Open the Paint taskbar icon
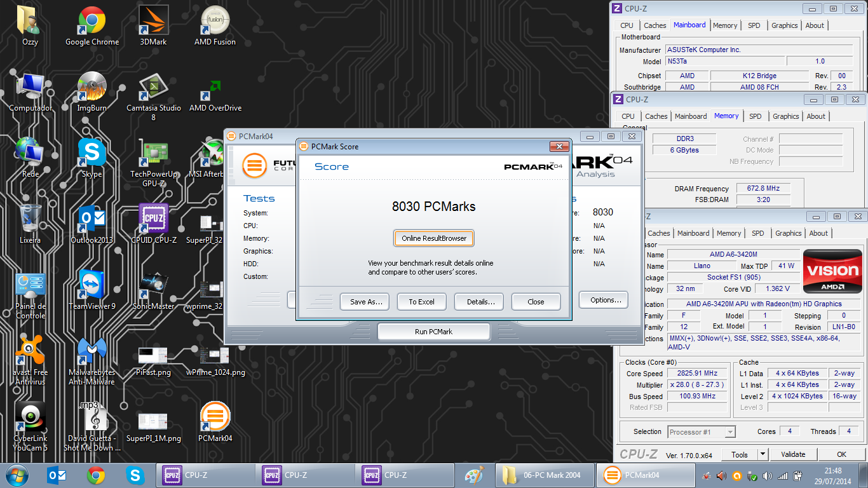The image size is (868, 488). click(475, 475)
